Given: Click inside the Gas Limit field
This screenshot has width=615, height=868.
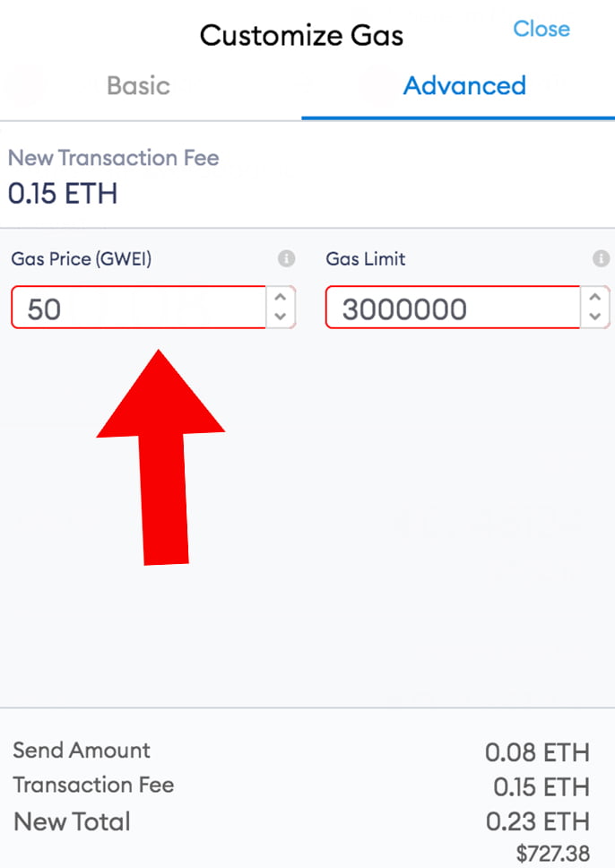Looking at the screenshot, I should coord(448,308).
